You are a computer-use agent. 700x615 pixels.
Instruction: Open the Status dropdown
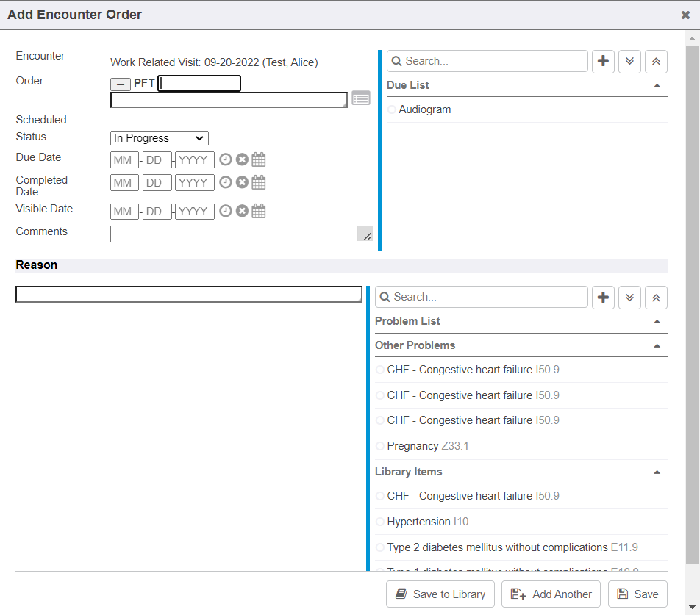coord(160,138)
